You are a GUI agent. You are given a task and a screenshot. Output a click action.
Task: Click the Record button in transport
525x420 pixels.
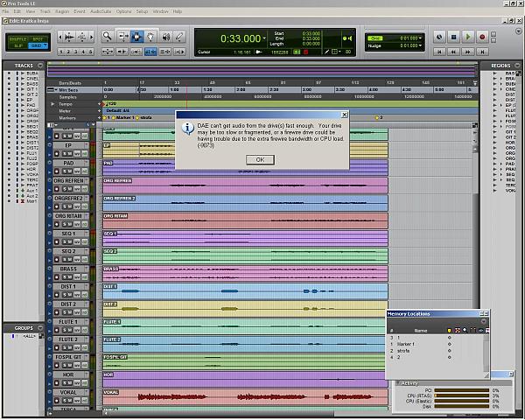pos(481,37)
